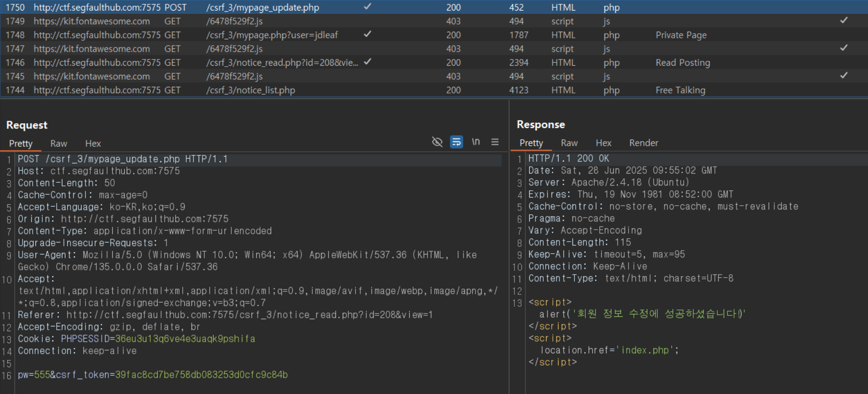
Task: Switch Request view to Pretty tab
Action: pyautogui.click(x=21, y=143)
